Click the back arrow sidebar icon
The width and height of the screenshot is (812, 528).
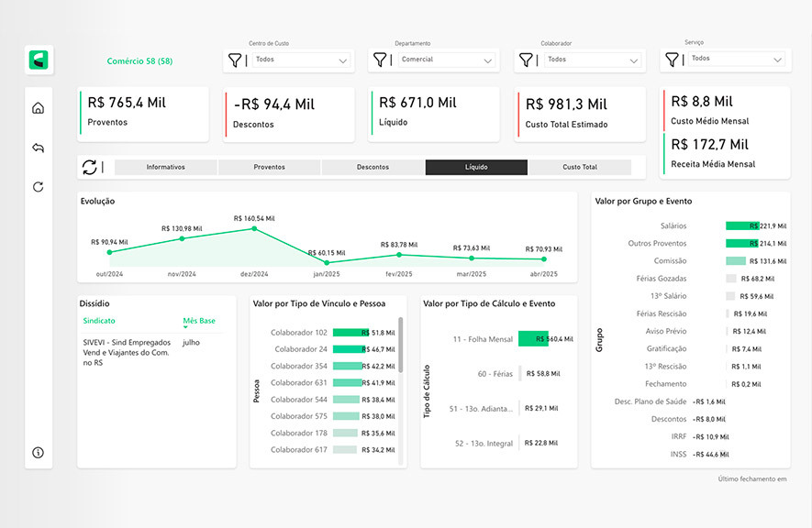39,148
